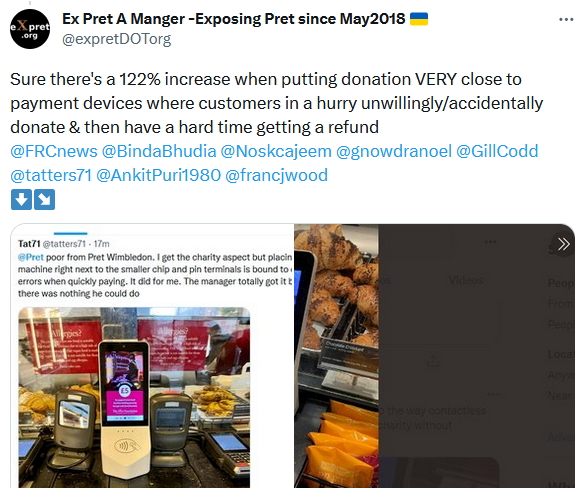Open the @Noskcajeem mention
The width and height of the screenshot is (575, 488).
pos(276,151)
